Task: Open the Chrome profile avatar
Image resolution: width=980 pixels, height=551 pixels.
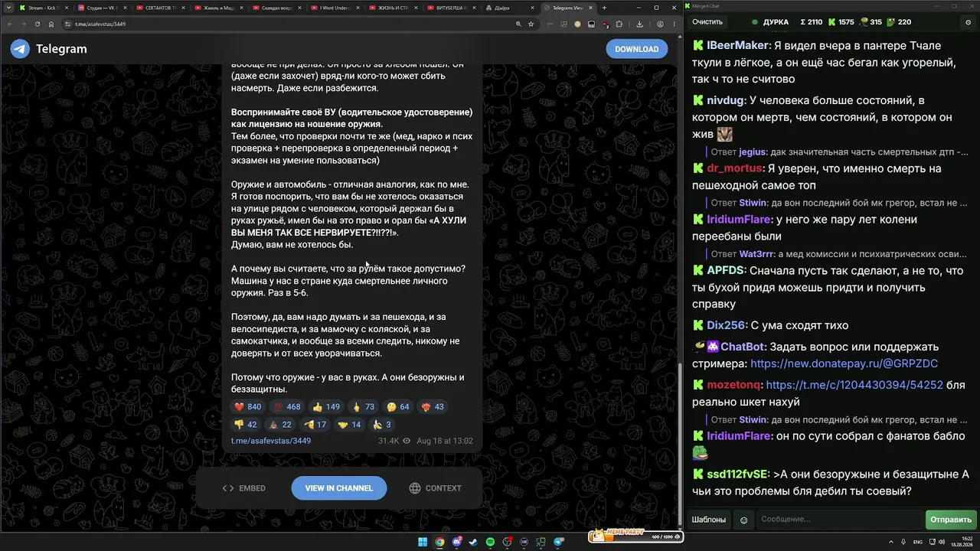Action: click(660, 24)
